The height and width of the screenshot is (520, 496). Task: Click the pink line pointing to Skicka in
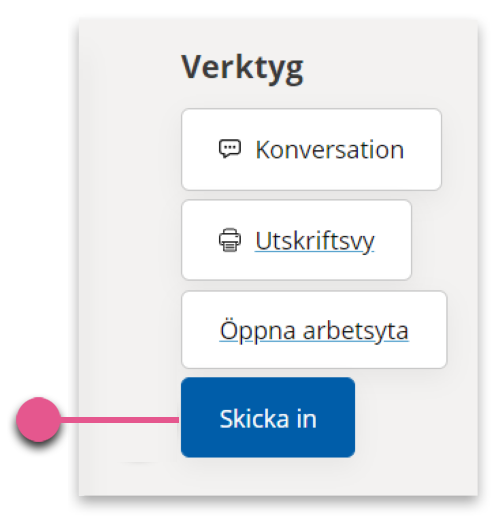click(x=120, y=419)
